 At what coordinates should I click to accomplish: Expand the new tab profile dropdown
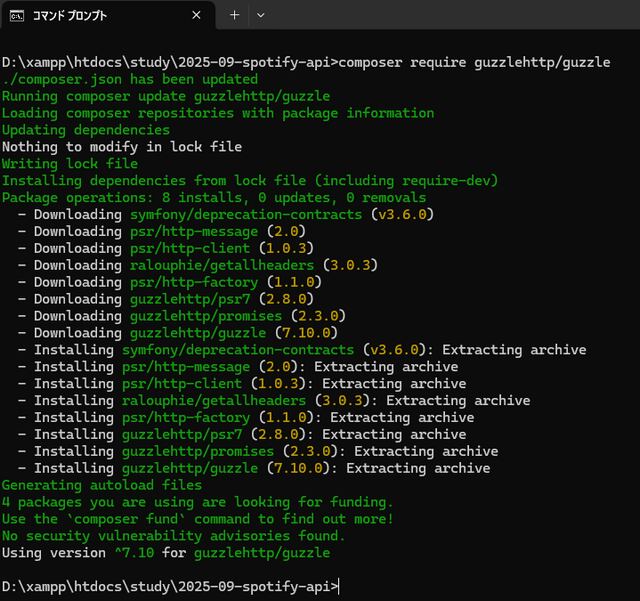click(x=261, y=16)
